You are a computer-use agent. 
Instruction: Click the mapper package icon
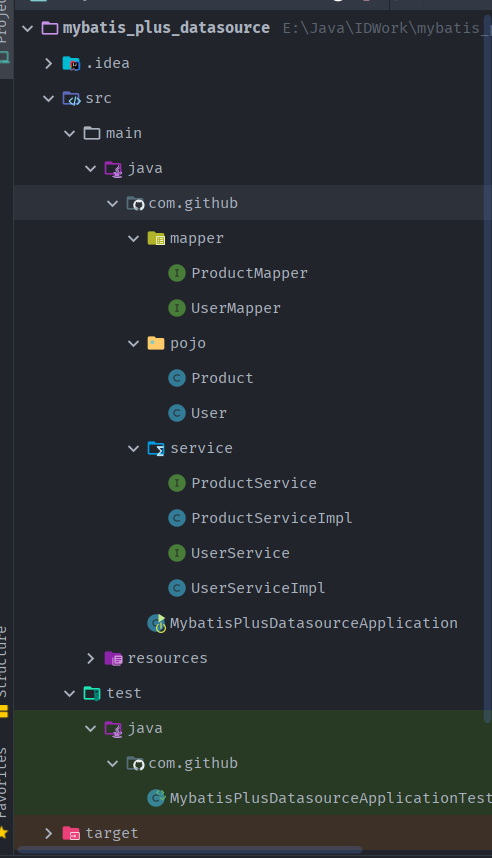(156, 239)
